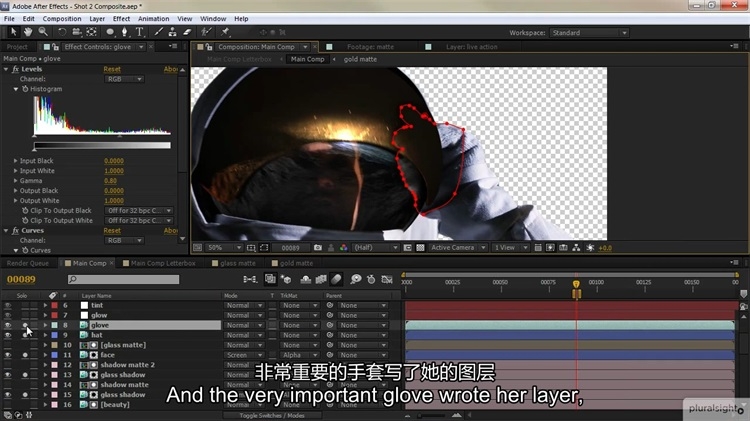Switch to glass matte timeline tab
750x421 pixels.
[237, 263]
